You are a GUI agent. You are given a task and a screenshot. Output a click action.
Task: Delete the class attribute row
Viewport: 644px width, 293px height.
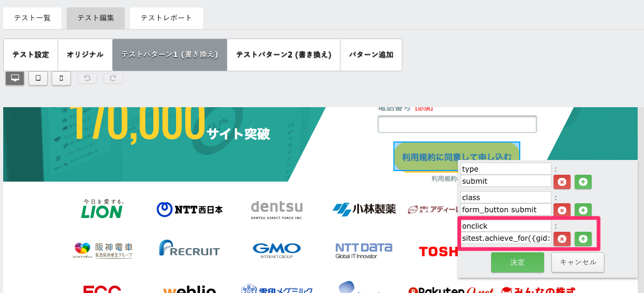click(562, 210)
